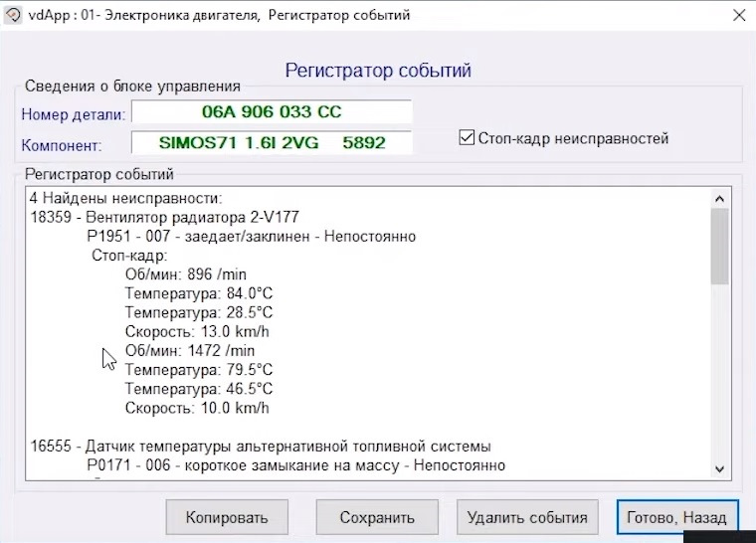Click the Сохранить button

click(x=377, y=517)
